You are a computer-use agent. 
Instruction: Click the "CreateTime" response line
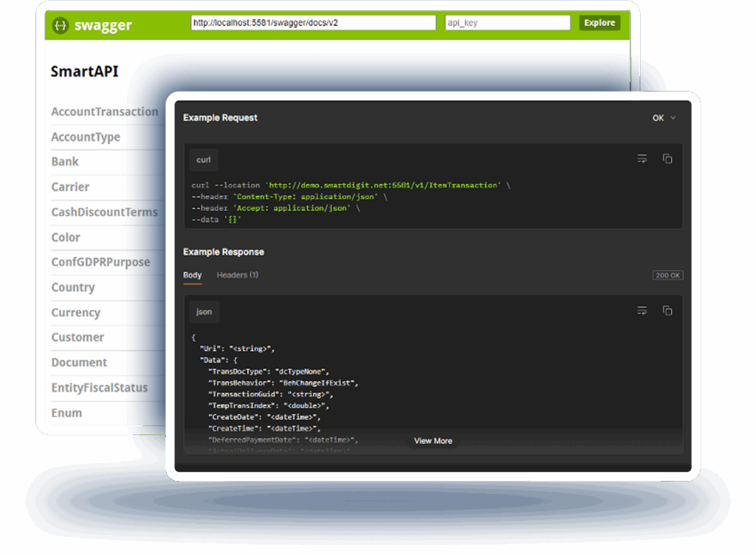pos(264,428)
